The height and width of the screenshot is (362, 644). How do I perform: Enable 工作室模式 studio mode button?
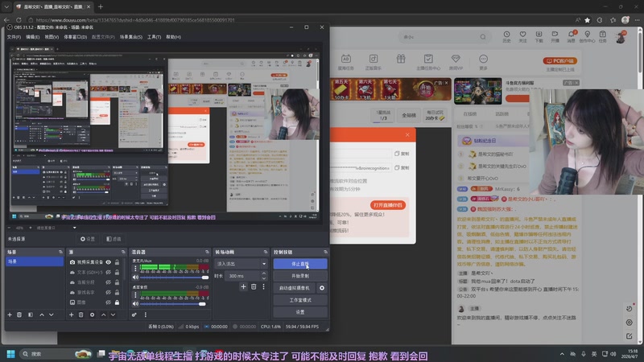pos(300,300)
